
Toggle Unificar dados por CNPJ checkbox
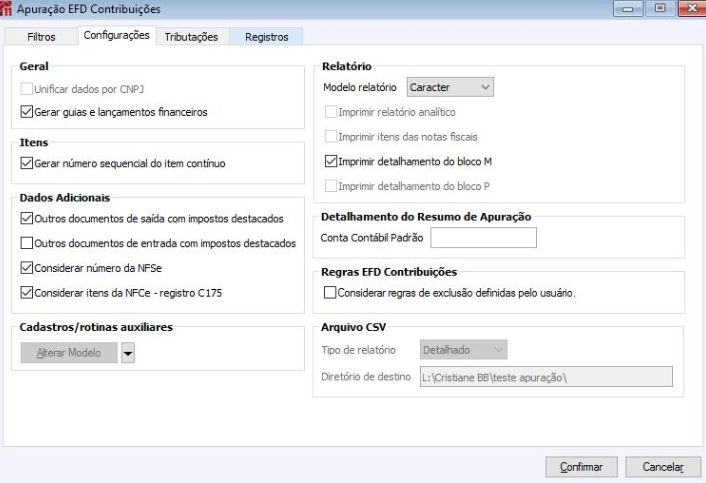click(x=27, y=89)
